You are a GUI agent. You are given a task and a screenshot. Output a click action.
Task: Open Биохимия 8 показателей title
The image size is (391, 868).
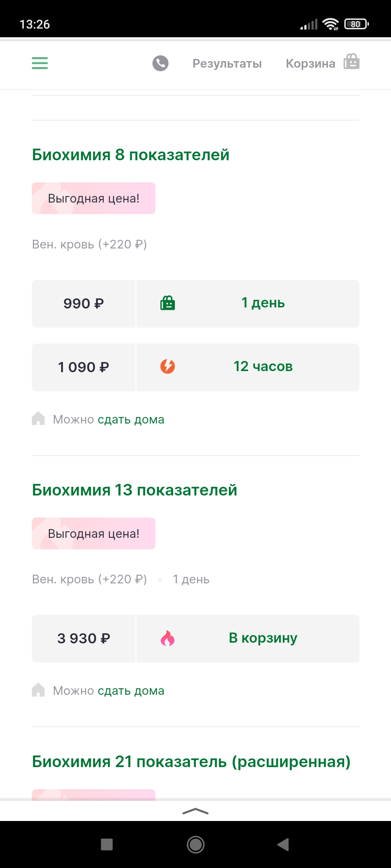131,155
